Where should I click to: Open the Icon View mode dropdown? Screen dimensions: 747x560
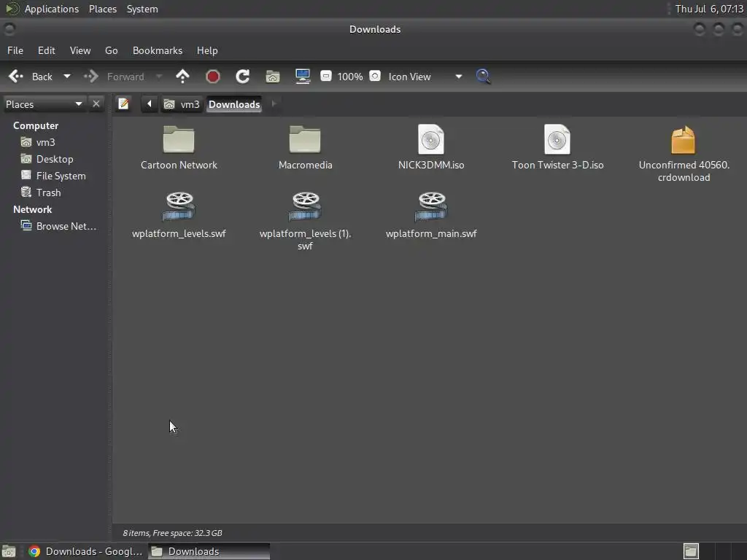tap(425, 77)
